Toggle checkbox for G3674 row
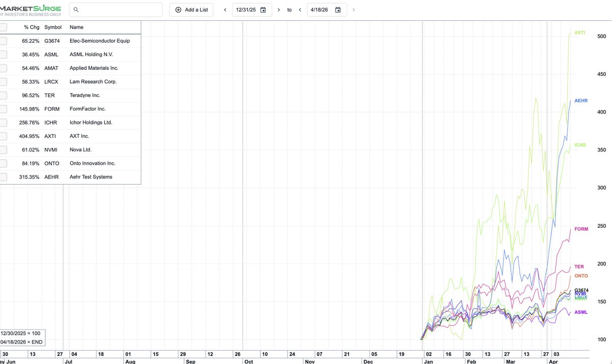The width and height of the screenshot is (612, 364). tap(3, 41)
